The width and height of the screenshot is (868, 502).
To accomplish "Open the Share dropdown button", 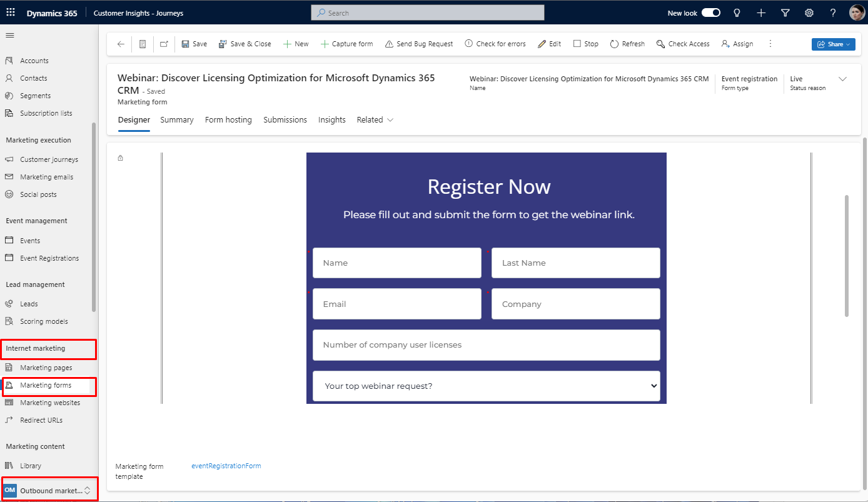I will click(834, 44).
